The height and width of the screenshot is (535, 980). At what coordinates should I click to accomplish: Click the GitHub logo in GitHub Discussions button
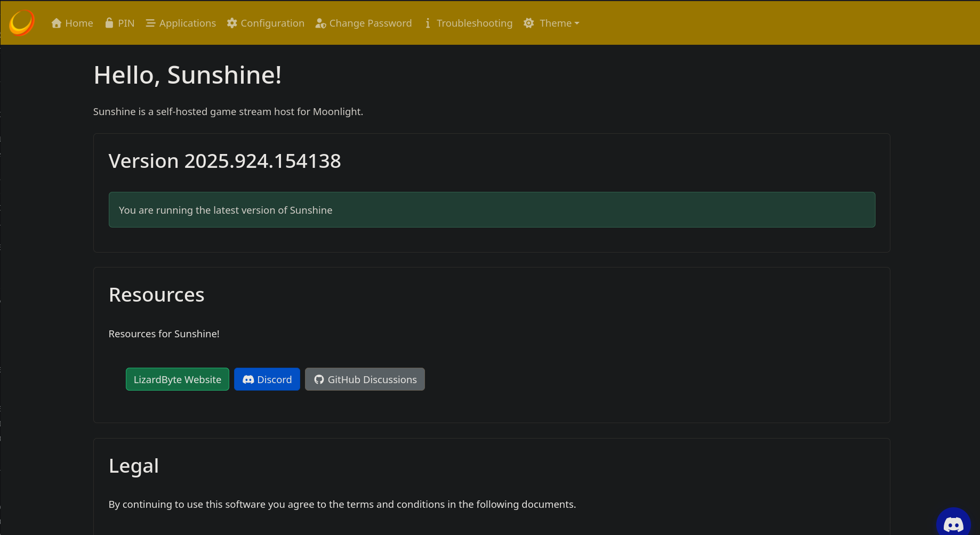319,379
